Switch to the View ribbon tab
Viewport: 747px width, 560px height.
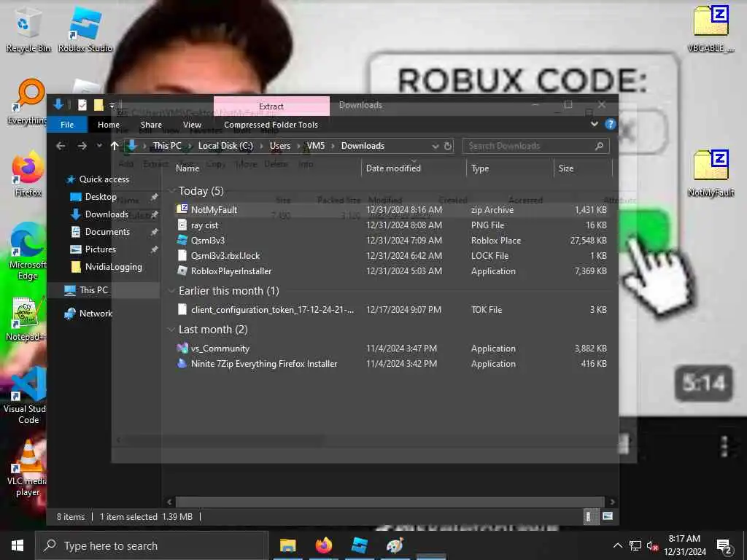(x=192, y=124)
